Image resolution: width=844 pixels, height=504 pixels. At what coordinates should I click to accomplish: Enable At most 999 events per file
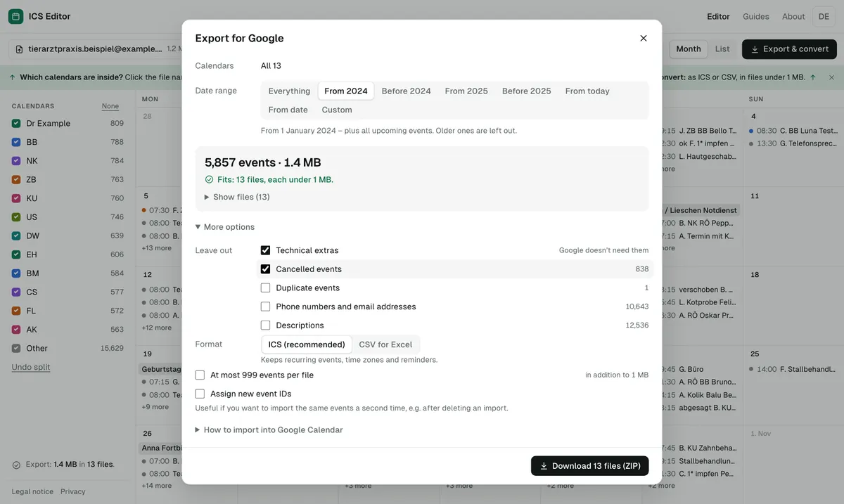pos(200,375)
